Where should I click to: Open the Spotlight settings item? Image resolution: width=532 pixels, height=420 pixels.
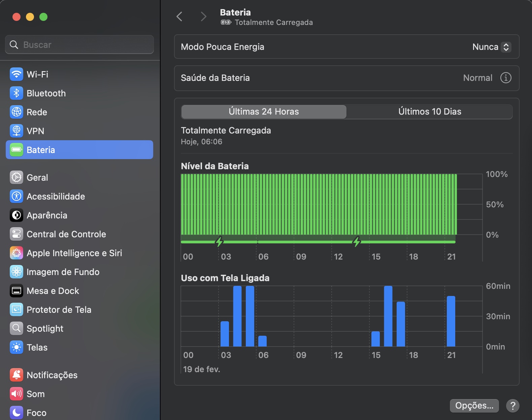tap(45, 328)
